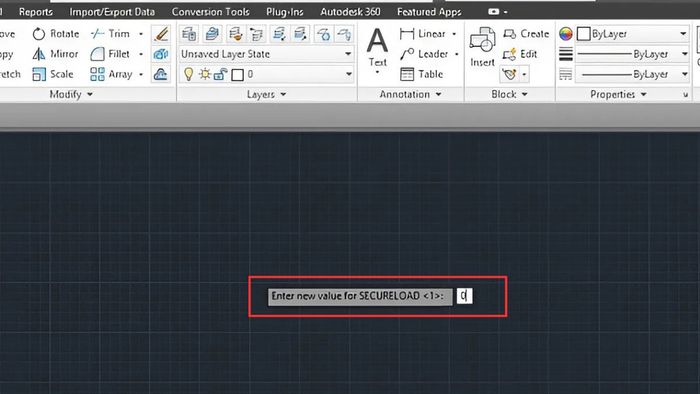This screenshot has height=394, width=700.
Task: Toggle layer 0 lock padlock icon
Action: 221,74
